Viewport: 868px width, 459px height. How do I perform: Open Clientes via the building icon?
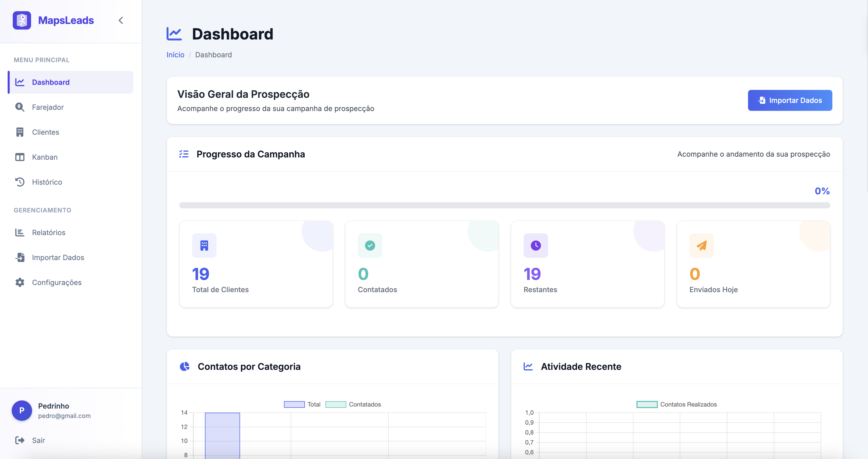(x=20, y=132)
